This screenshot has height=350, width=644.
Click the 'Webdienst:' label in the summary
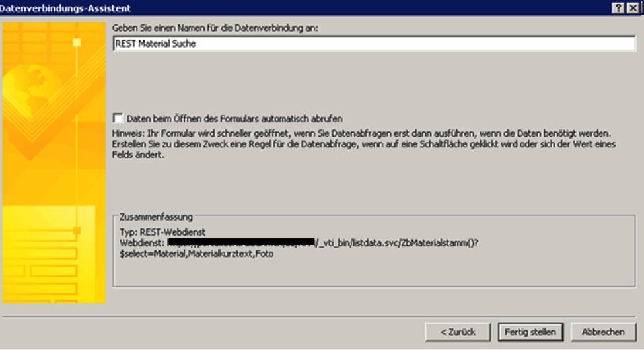point(142,243)
